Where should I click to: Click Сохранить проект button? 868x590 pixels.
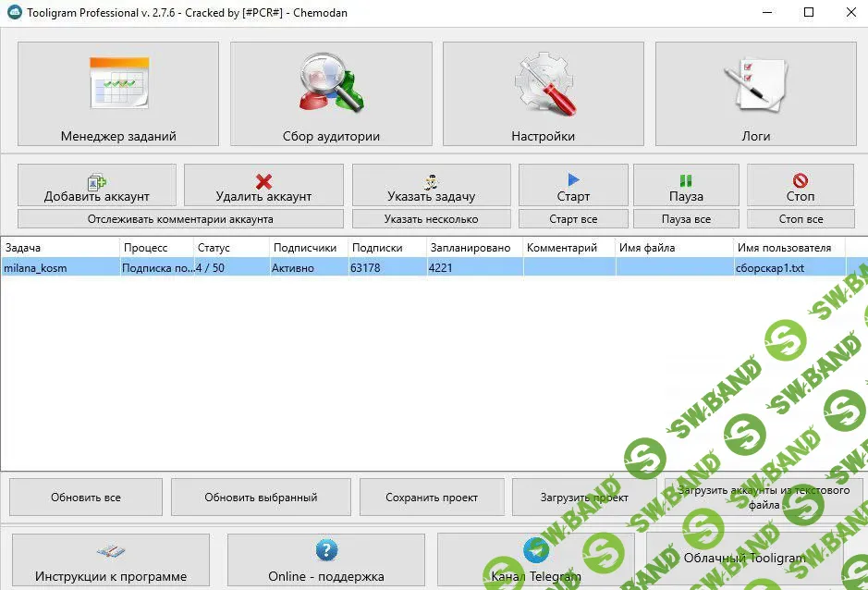432,498
